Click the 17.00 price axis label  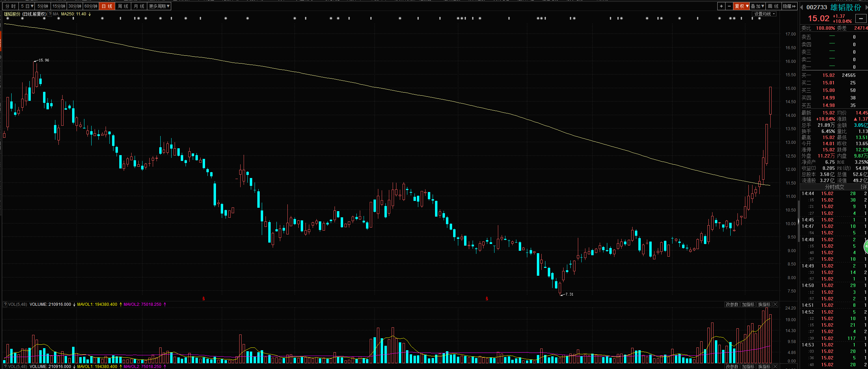click(x=790, y=34)
